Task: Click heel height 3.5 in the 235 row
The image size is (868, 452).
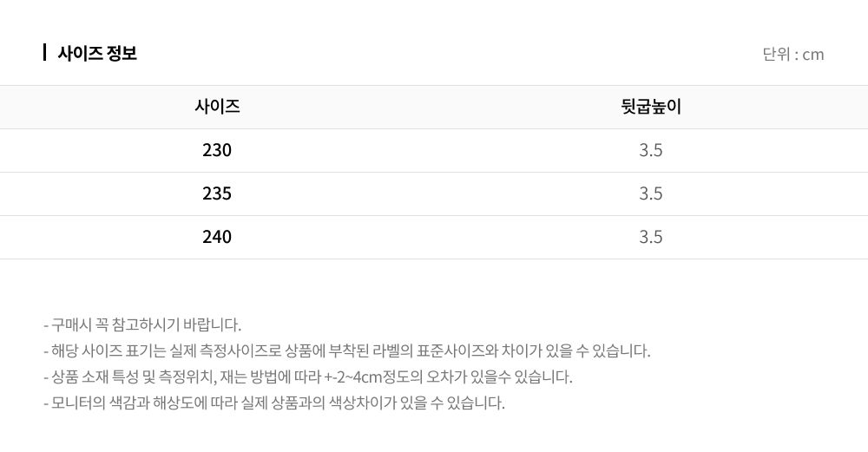Action: pos(651,193)
